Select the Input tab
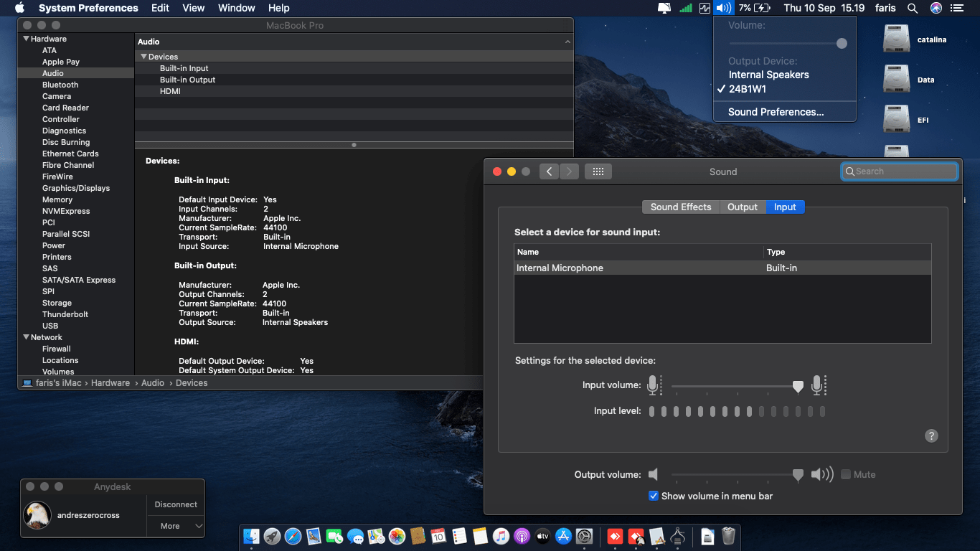The width and height of the screenshot is (980, 551). 785,207
